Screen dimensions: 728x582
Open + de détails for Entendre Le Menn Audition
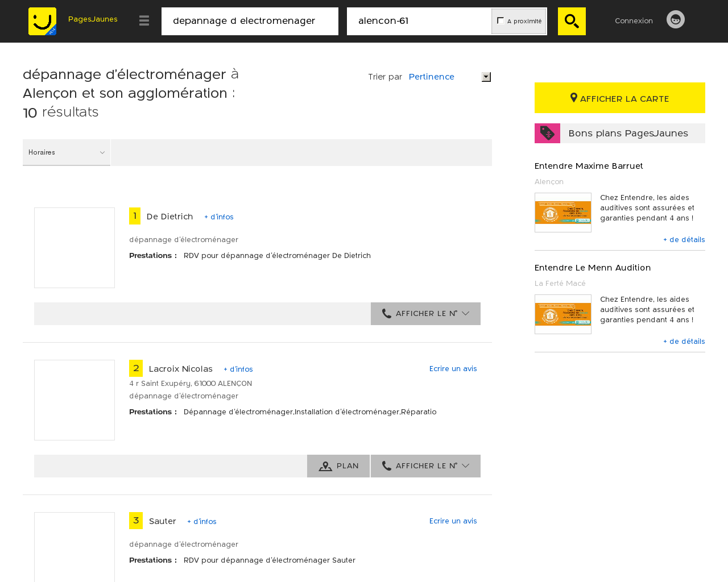pos(684,342)
